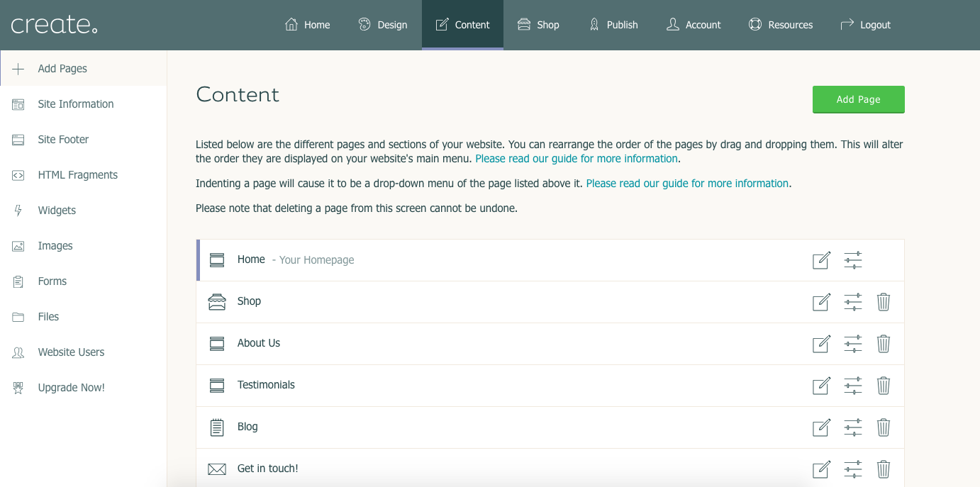This screenshot has height=487, width=980.
Task: Select the Content tab
Action: 462,25
